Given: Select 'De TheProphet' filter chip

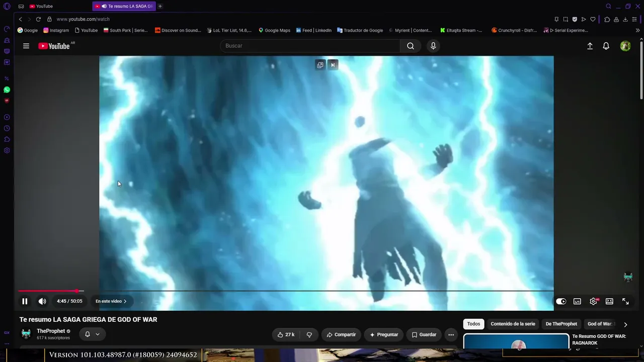Looking at the screenshot, I should (561, 324).
